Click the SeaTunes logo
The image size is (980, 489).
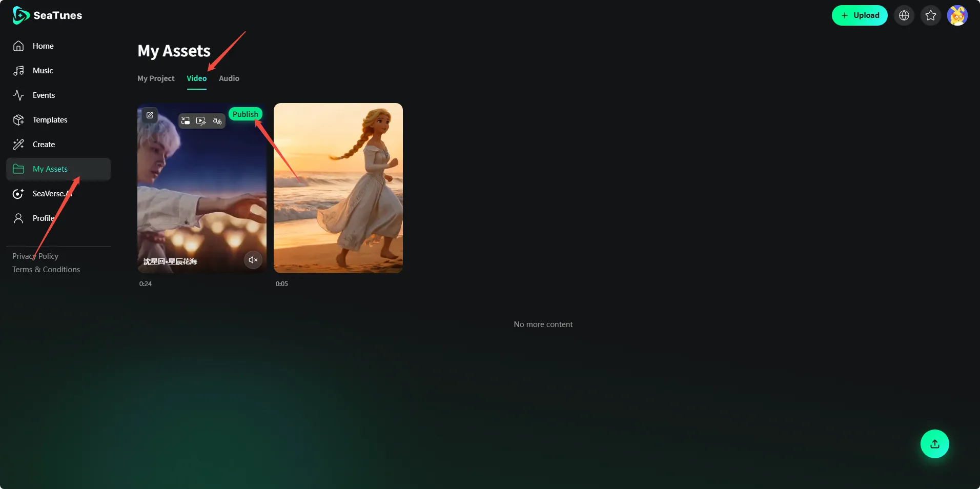pos(47,15)
